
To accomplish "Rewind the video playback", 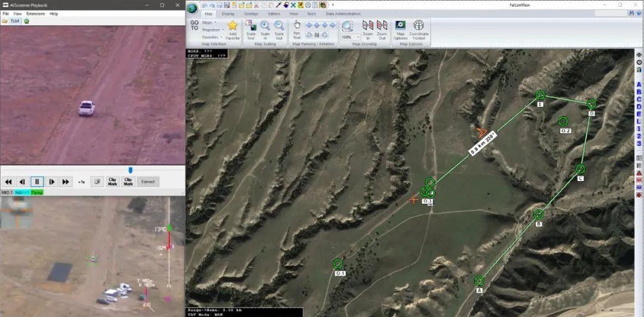I will (x=8, y=182).
